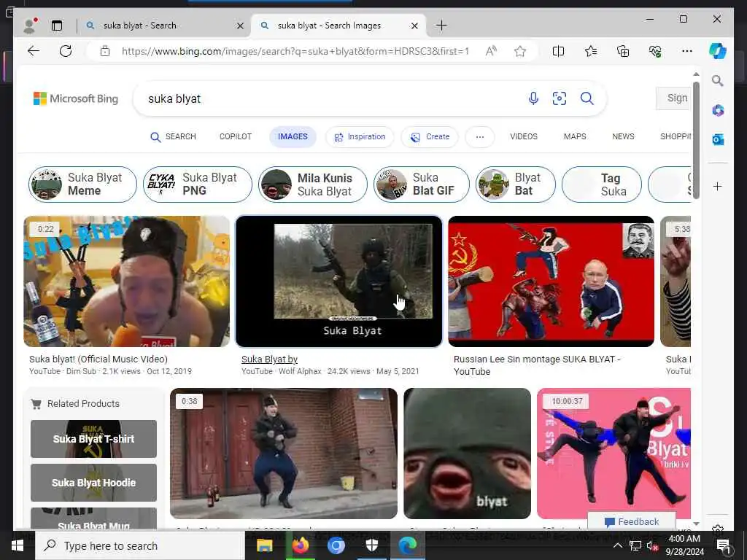Image resolution: width=747 pixels, height=560 pixels.
Task: Reload the page with the Refresh icon
Action: click(66, 51)
